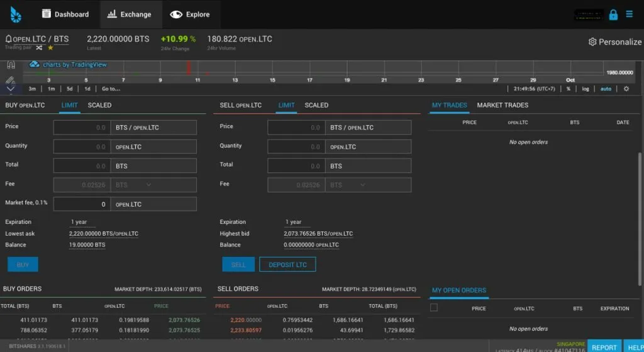Set chart range to 1d
This screenshot has height=352, width=644.
click(87, 89)
